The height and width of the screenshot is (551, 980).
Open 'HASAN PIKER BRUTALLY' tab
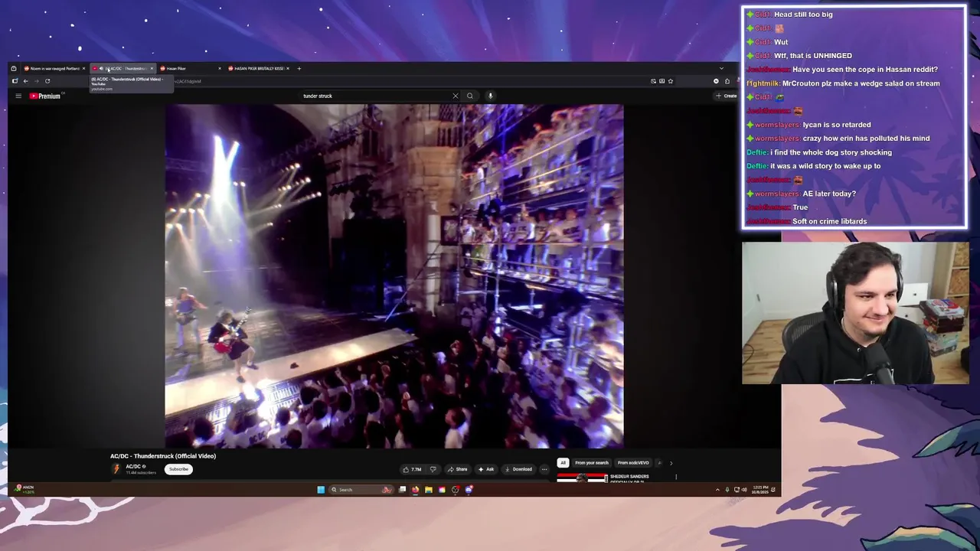[x=256, y=68]
